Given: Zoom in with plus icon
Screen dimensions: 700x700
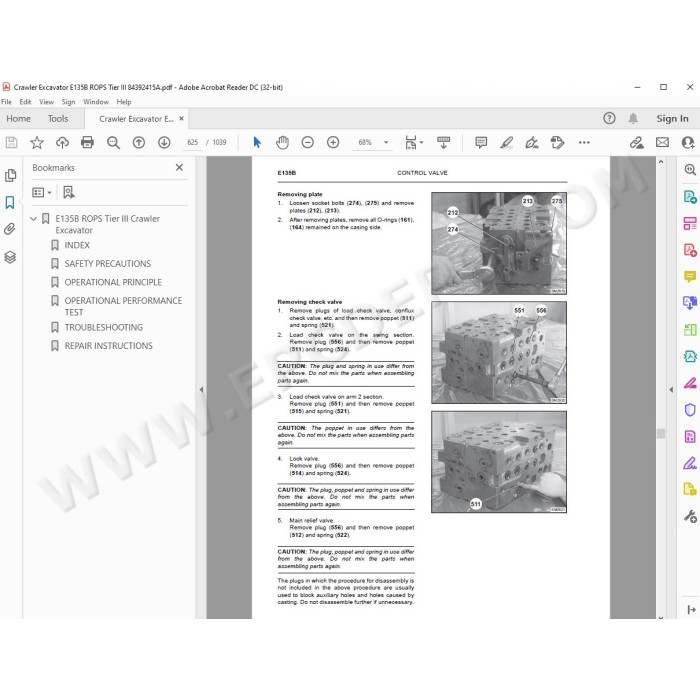Looking at the screenshot, I should pos(333,142).
